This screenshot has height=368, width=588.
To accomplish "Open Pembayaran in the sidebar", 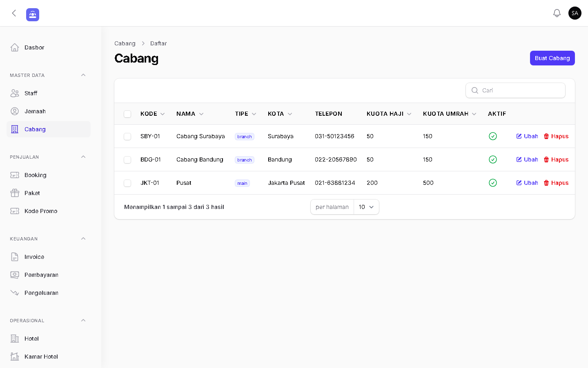I will coord(49,275).
